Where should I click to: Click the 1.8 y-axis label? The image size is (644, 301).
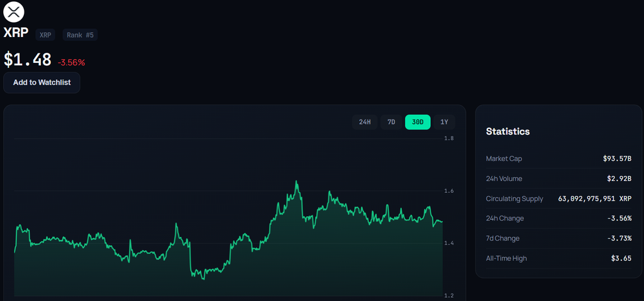[x=449, y=138]
